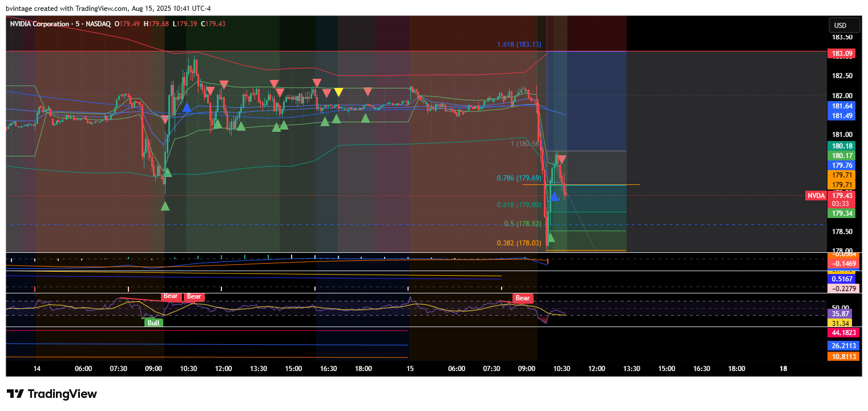Click the L179.39 low value in legend

(x=184, y=24)
